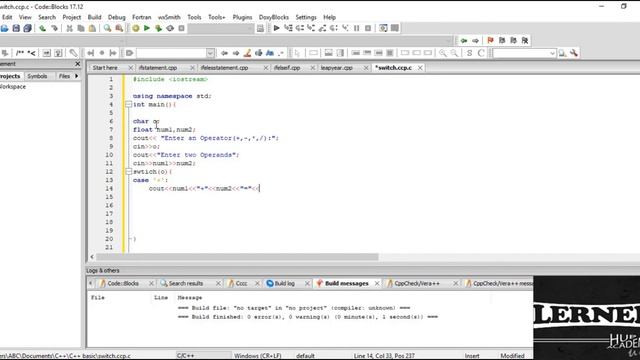The width and height of the screenshot is (640, 360).
Task: Click the Replace icon next to Find
Action: [119, 28]
